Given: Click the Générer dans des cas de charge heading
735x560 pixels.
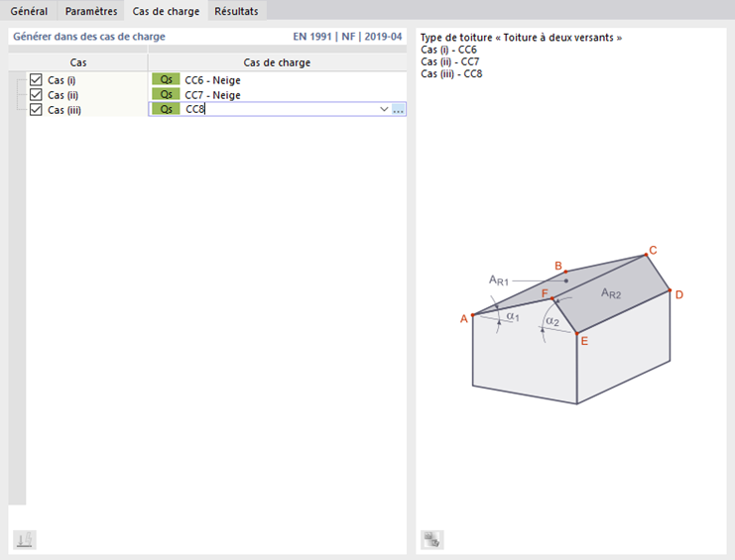Looking at the screenshot, I should 89,37.
